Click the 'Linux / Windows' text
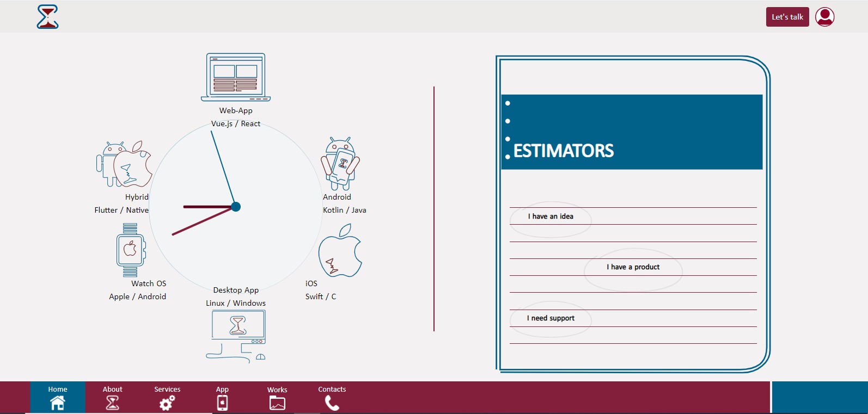Screen dimensions: 868x414 [236, 303]
